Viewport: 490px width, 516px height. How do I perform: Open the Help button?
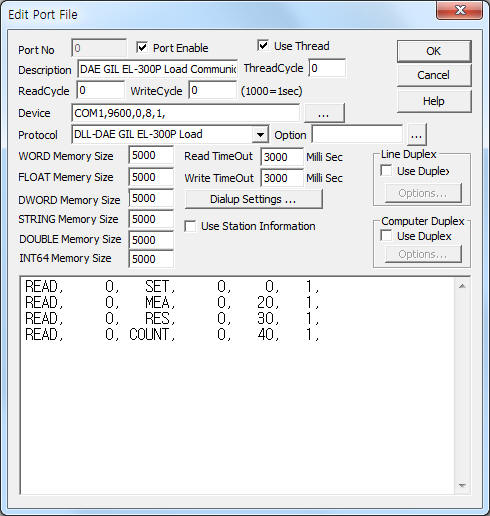pyautogui.click(x=434, y=101)
